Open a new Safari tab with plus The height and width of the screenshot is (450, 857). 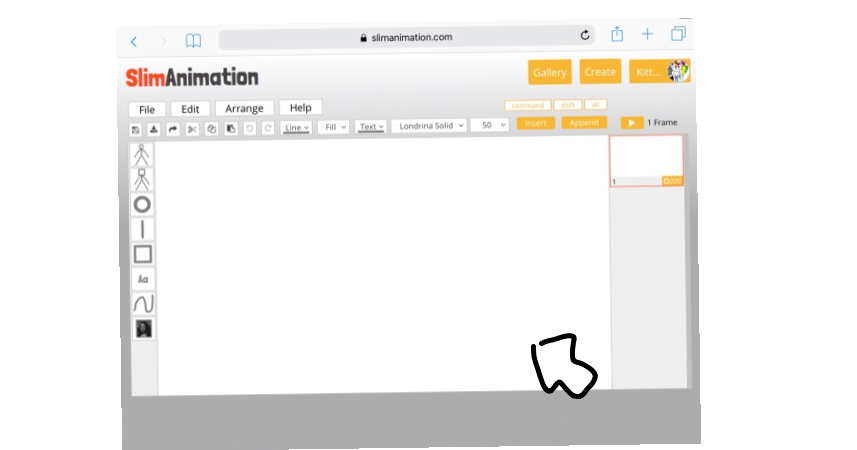pyautogui.click(x=647, y=34)
